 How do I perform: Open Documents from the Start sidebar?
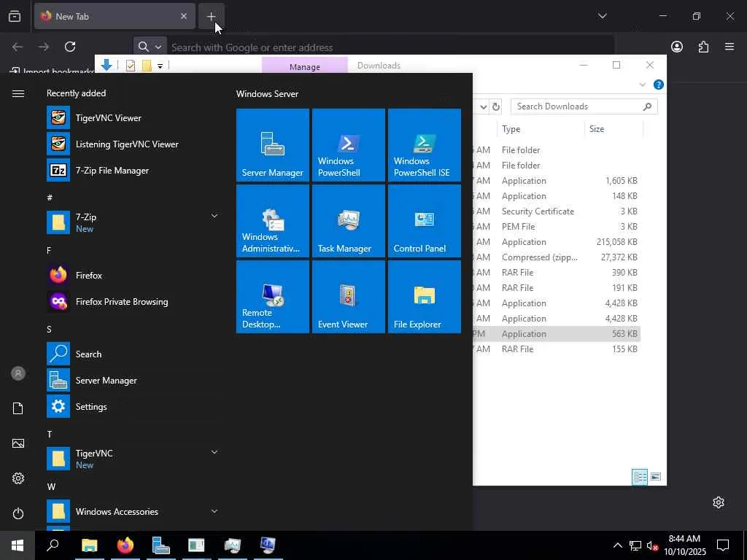pos(18,408)
